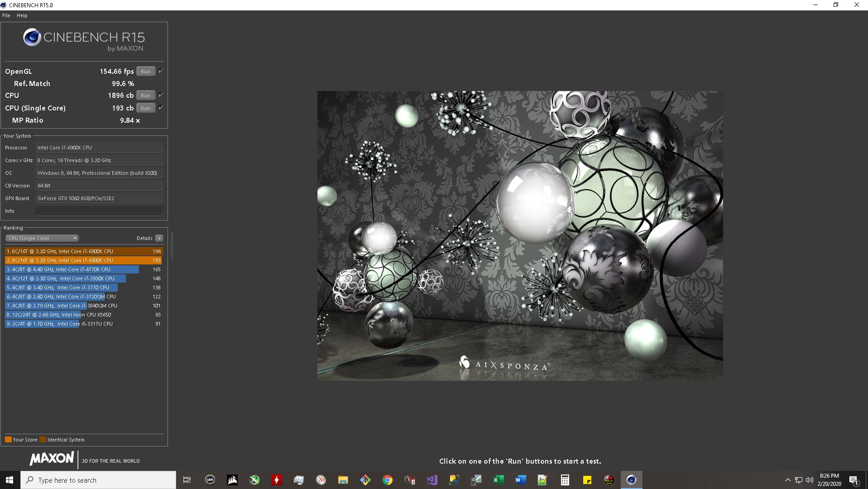The width and height of the screenshot is (868, 489).
Task: Open the network status tray icon
Action: pyautogui.click(x=799, y=480)
